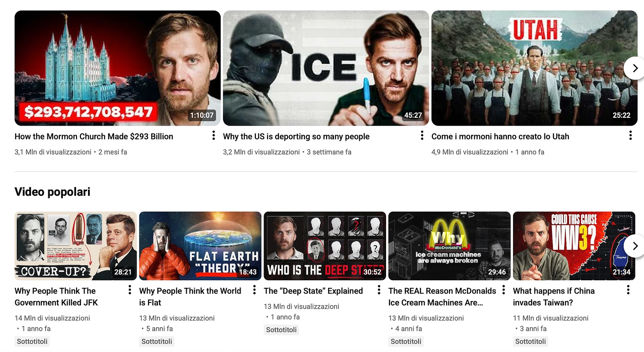The height and width of the screenshot is (352, 644).
Task: Click '3,1 Mln di visualizzazioni' text
Action: (x=53, y=152)
